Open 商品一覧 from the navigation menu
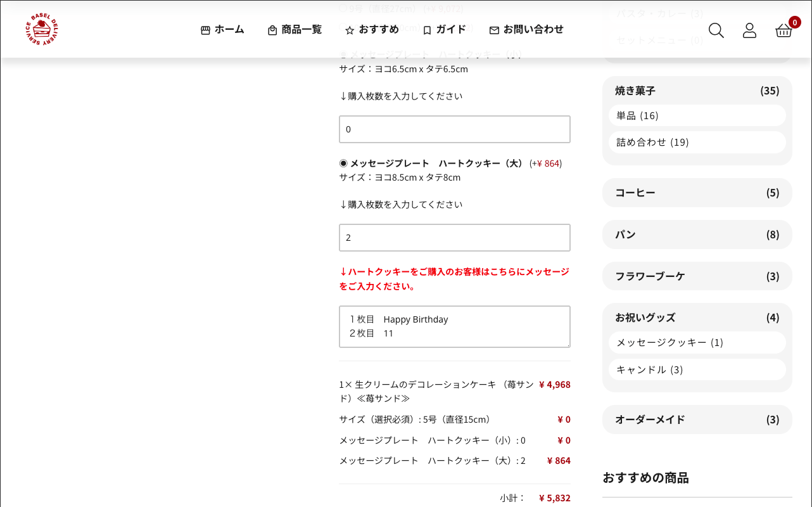 (295, 30)
